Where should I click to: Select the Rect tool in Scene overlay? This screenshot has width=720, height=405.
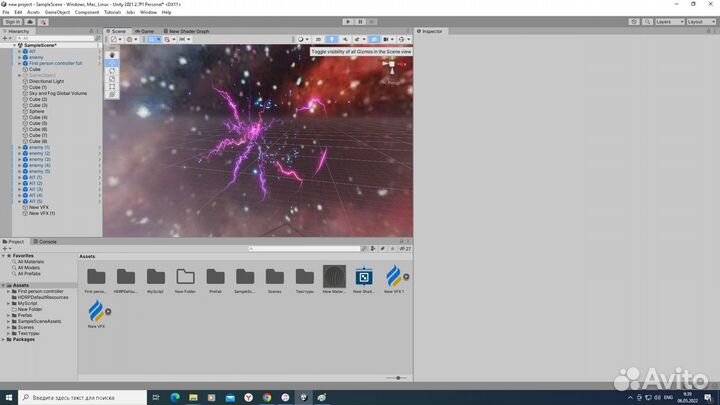pos(112,87)
